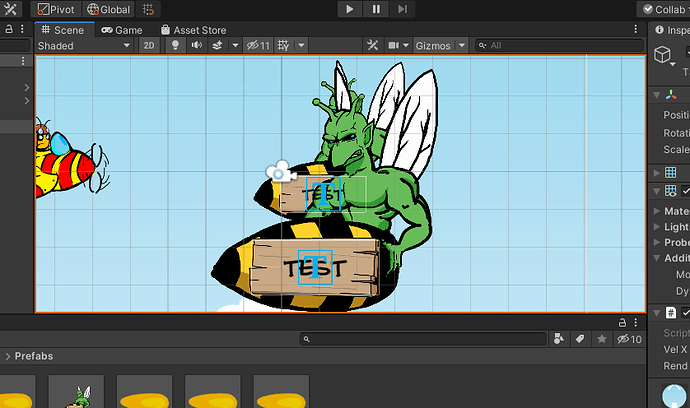690x408 pixels.
Task: Click the Tilemap Renderer component icon
Action: [x=671, y=191]
